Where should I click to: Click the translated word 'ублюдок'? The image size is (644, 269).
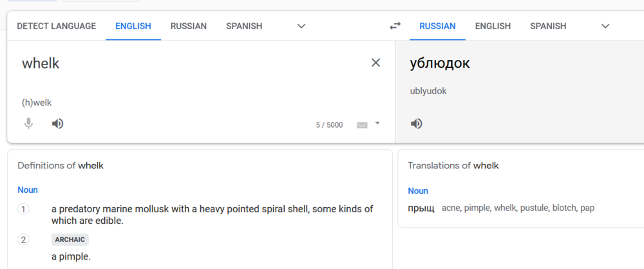(440, 63)
